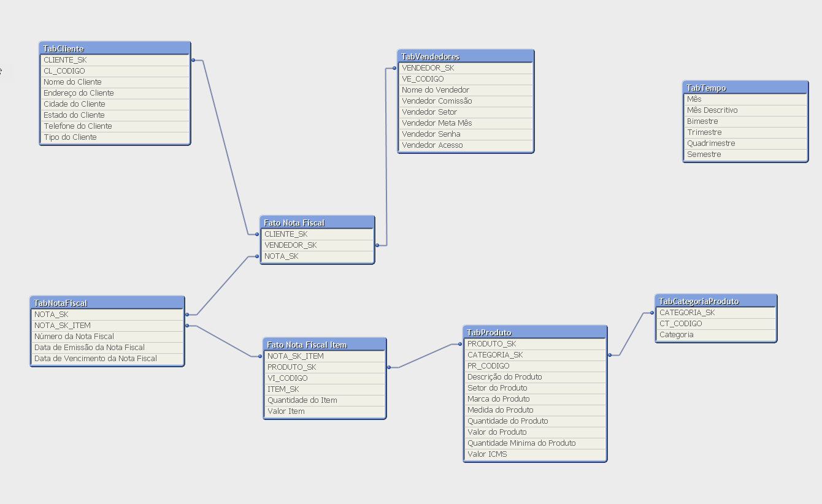
Task: Click the Fato Nota Fiscal Item header
Action: (325, 345)
